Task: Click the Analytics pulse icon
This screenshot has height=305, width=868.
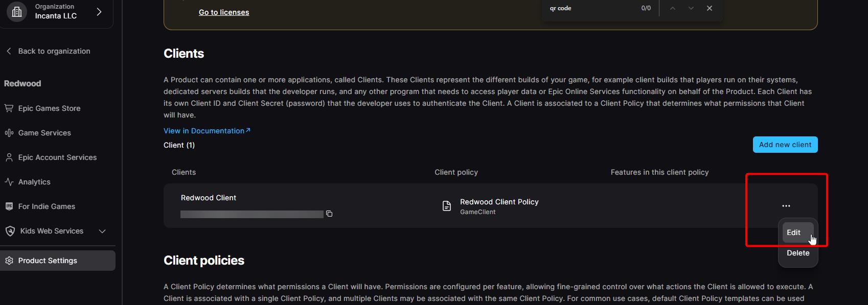Action: [9, 182]
